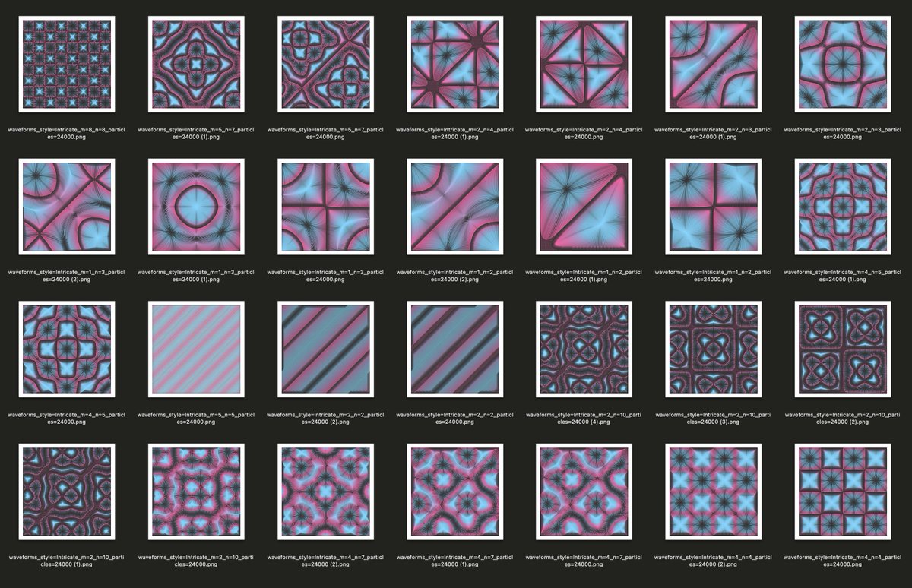Select thumbnail of m=4_n=4 (2) image
The image size is (912, 588).
coord(714,492)
